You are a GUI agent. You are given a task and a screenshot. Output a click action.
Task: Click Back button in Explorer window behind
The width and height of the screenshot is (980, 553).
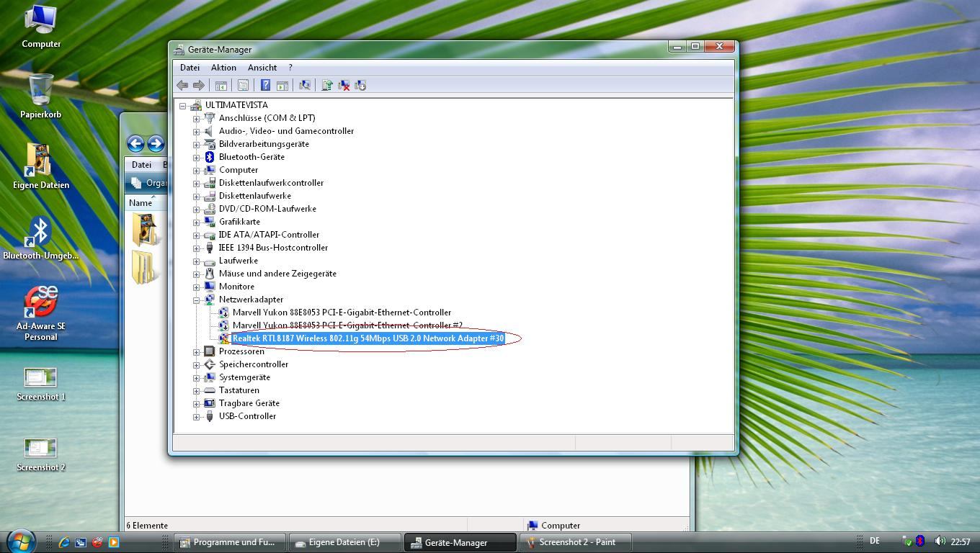(135, 143)
